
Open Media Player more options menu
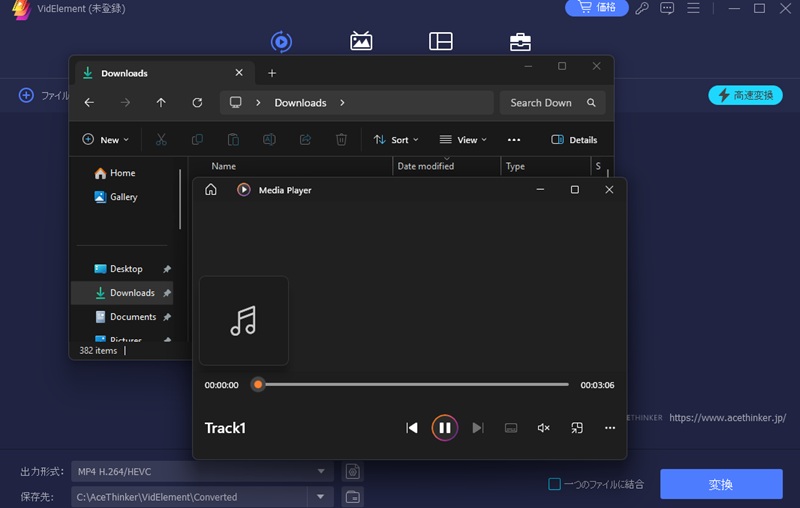610,428
